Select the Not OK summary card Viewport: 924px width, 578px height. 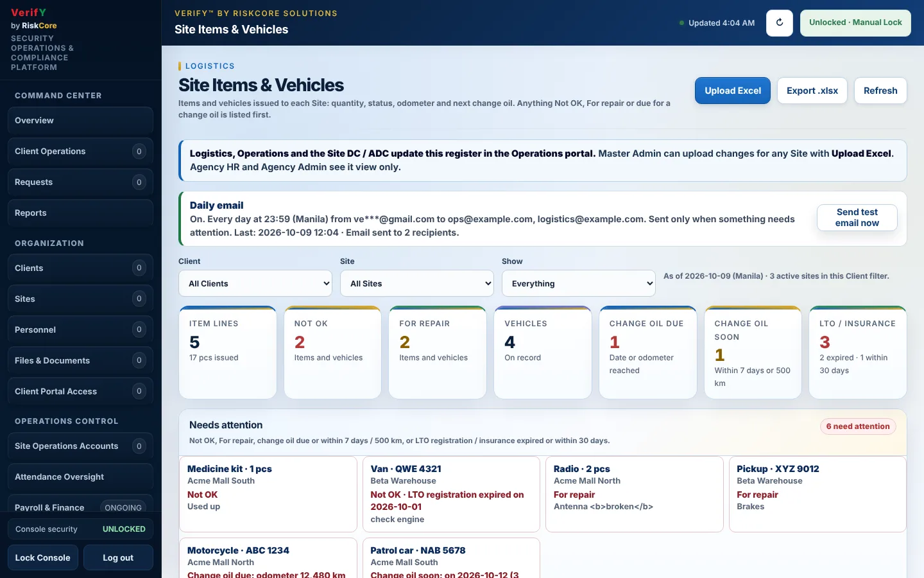click(x=332, y=353)
